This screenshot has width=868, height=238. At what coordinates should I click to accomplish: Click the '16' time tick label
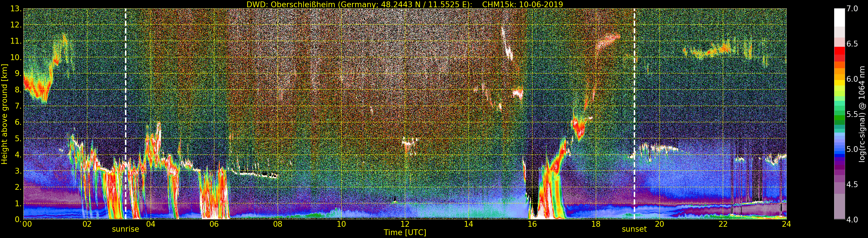532,224
